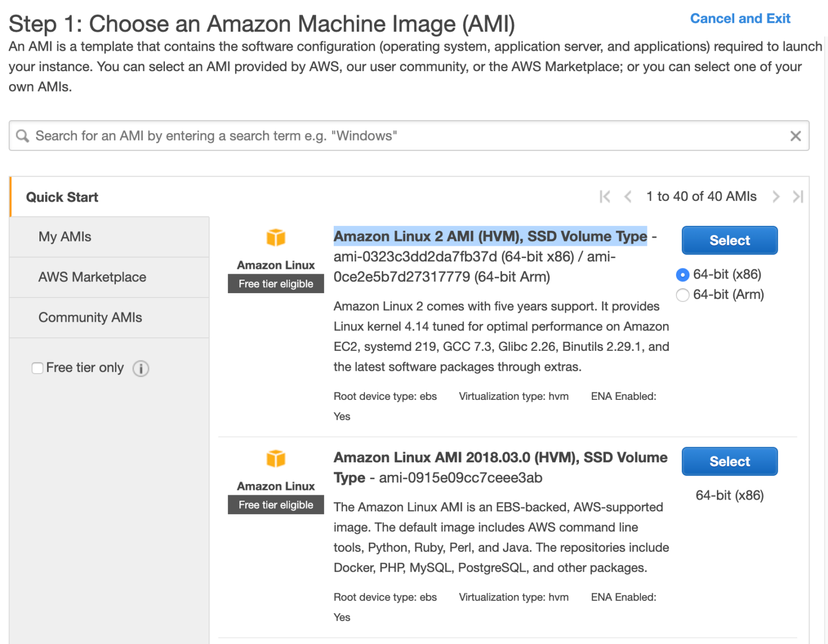Open the AWS Marketplace tab
Image resolution: width=828 pixels, height=644 pixels.
tap(92, 277)
